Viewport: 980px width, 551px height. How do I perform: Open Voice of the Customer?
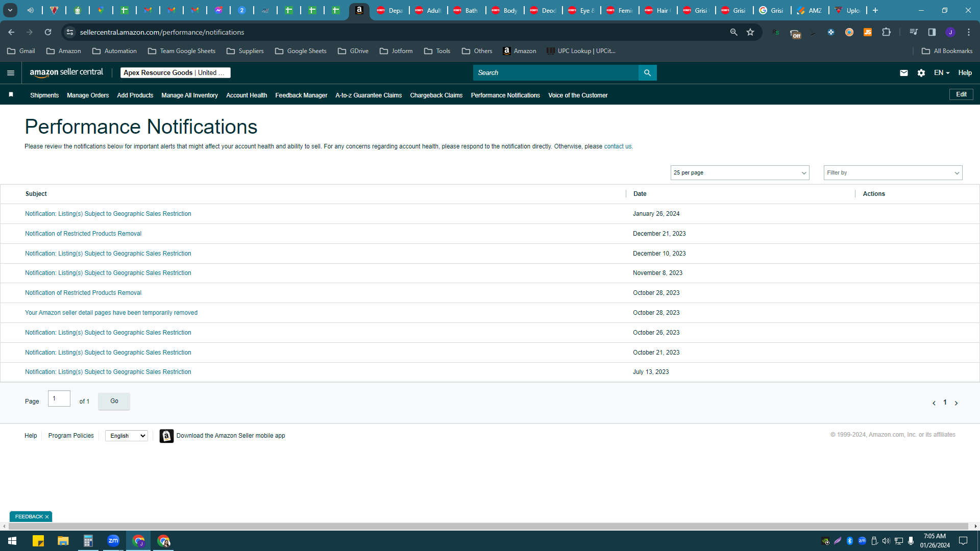click(578, 95)
